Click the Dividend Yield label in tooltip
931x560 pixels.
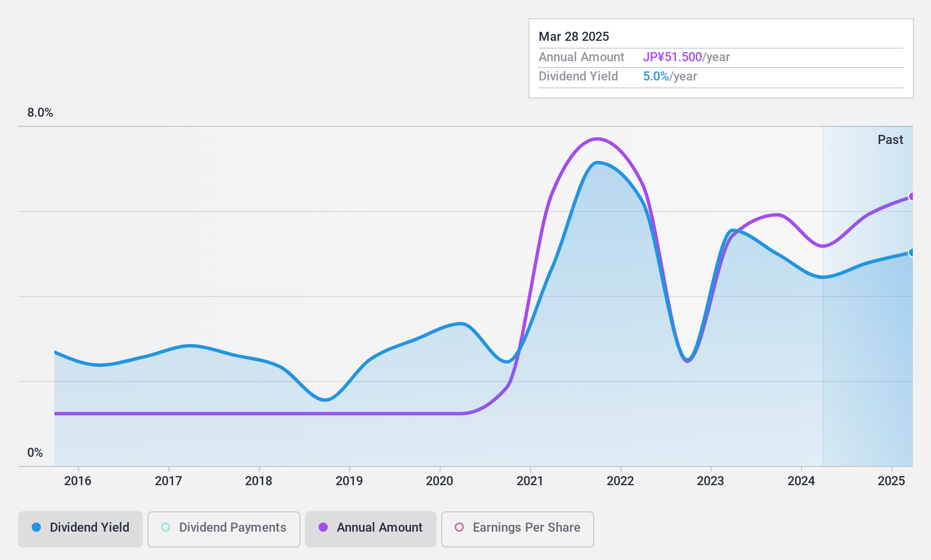click(x=578, y=77)
